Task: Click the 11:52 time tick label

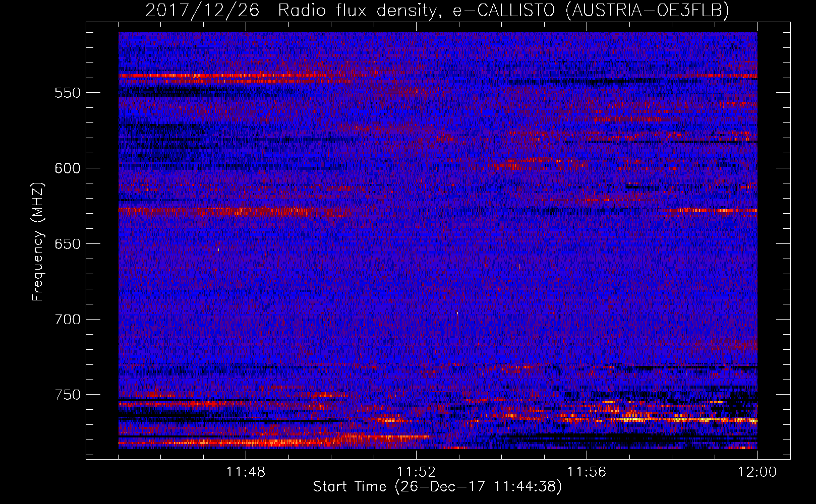Action: point(417,472)
